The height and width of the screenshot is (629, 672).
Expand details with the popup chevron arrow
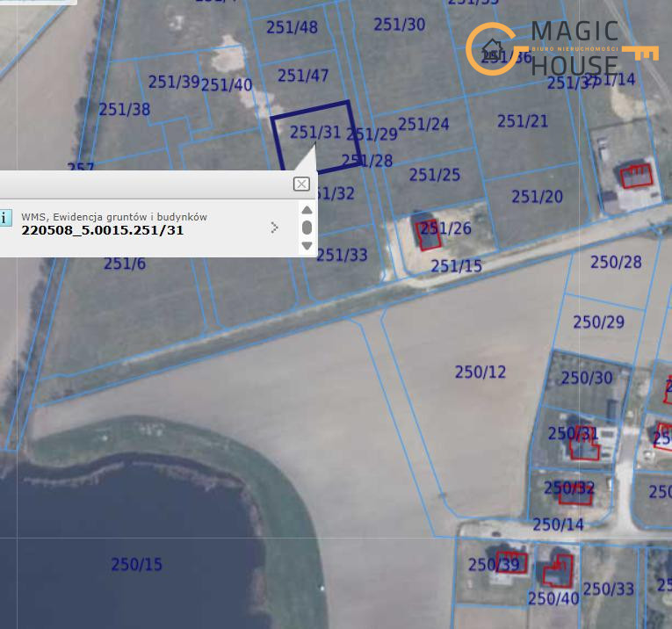[x=275, y=228]
